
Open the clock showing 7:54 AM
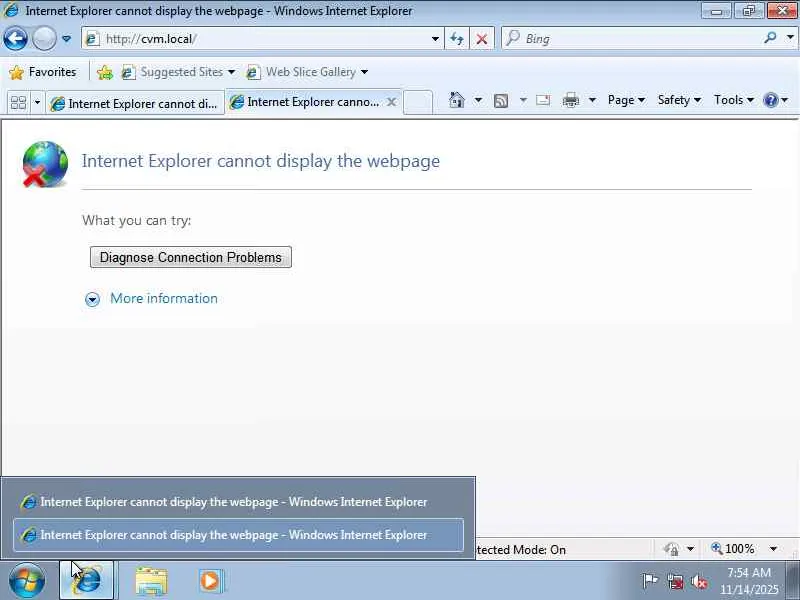(749, 581)
